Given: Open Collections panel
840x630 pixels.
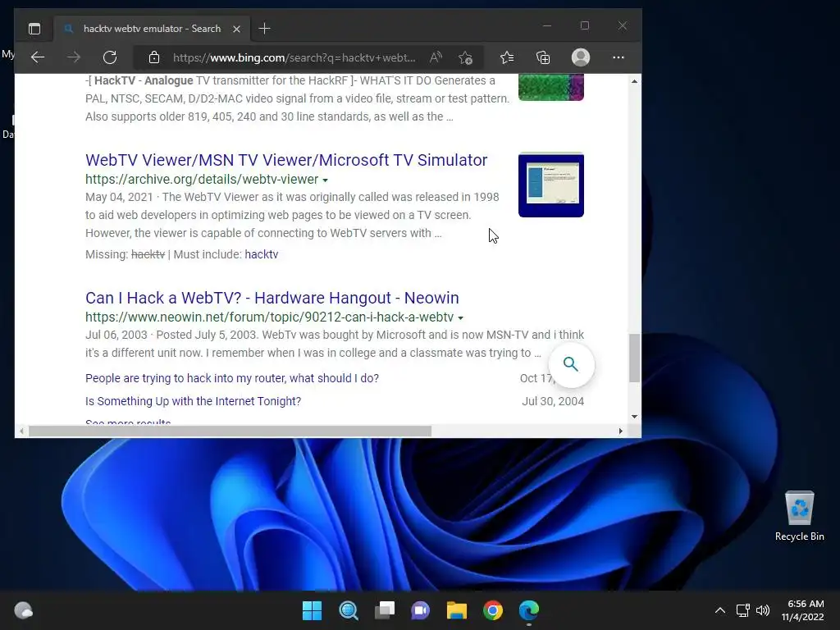Looking at the screenshot, I should click(543, 57).
